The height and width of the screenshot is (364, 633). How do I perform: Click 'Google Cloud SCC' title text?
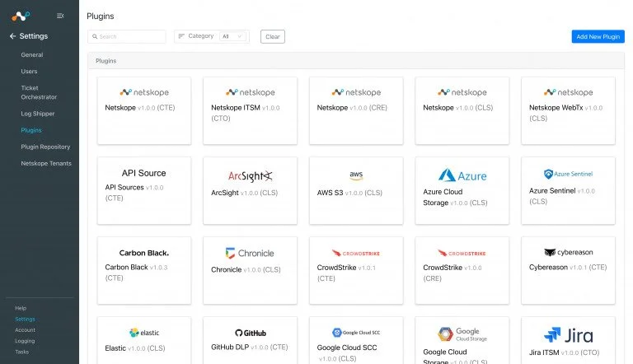click(x=347, y=348)
